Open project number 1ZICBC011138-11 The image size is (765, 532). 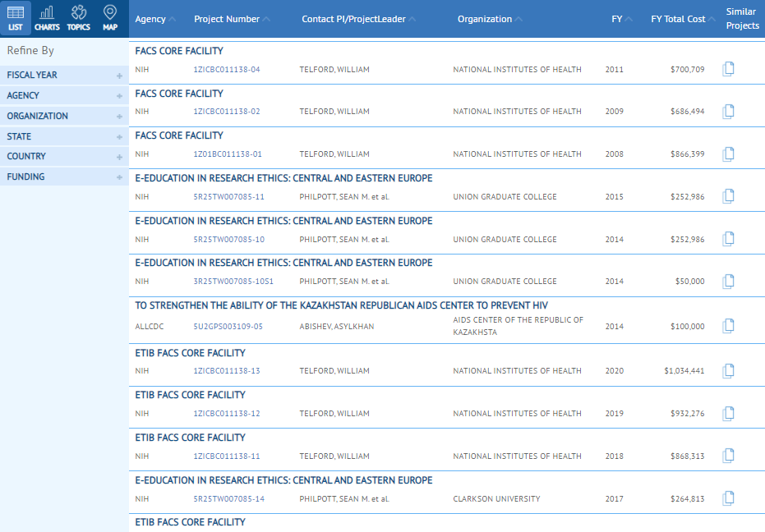227,456
